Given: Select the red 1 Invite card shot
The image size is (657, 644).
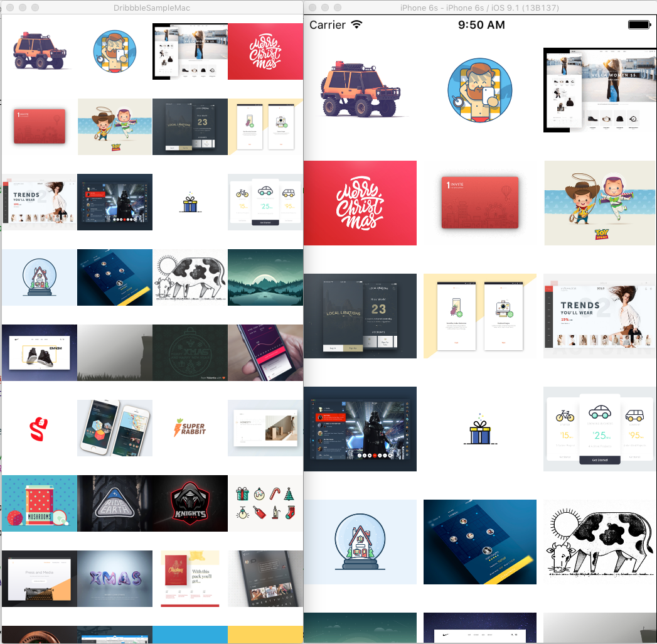Looking at the screenshot, I should [x=479, y=203].
